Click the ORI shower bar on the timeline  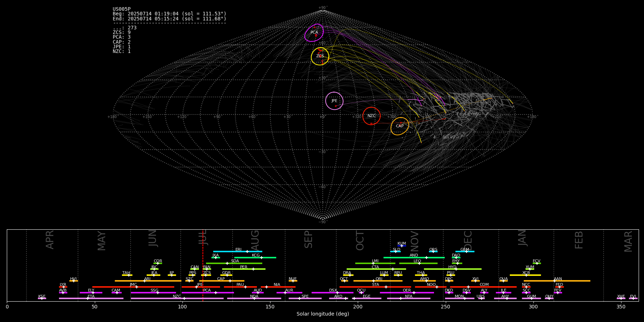tap(378, 281)
